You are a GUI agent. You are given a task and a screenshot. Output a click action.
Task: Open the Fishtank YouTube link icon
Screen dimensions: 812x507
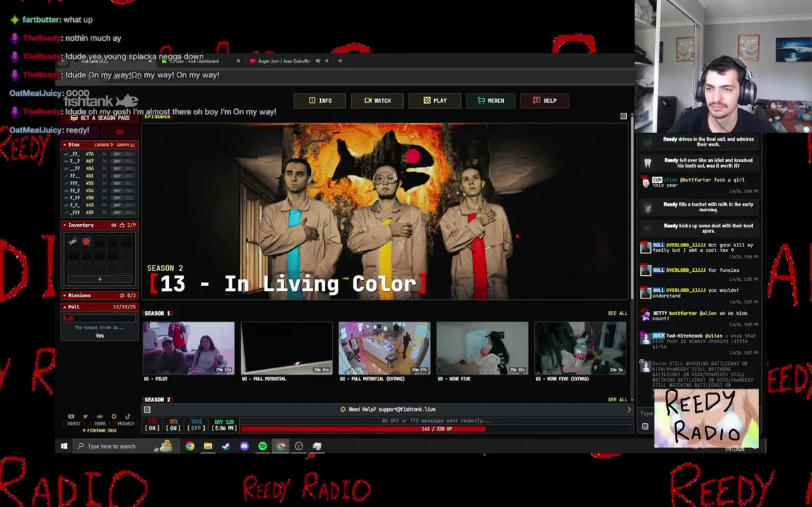click(x=71, y=416)
